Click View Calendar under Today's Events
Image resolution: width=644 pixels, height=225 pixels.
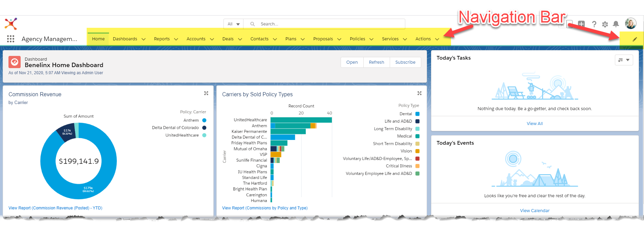pos(535,211)
